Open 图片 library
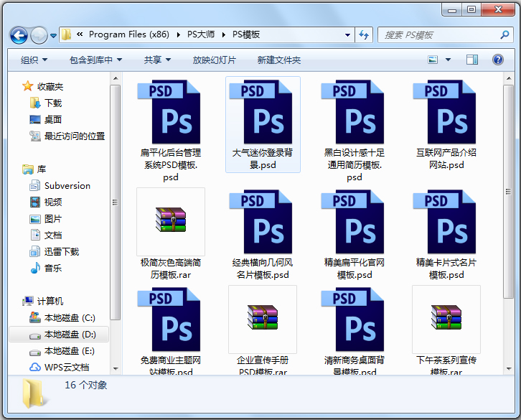The height and width of the screenshot is (420, 521). 46,218
